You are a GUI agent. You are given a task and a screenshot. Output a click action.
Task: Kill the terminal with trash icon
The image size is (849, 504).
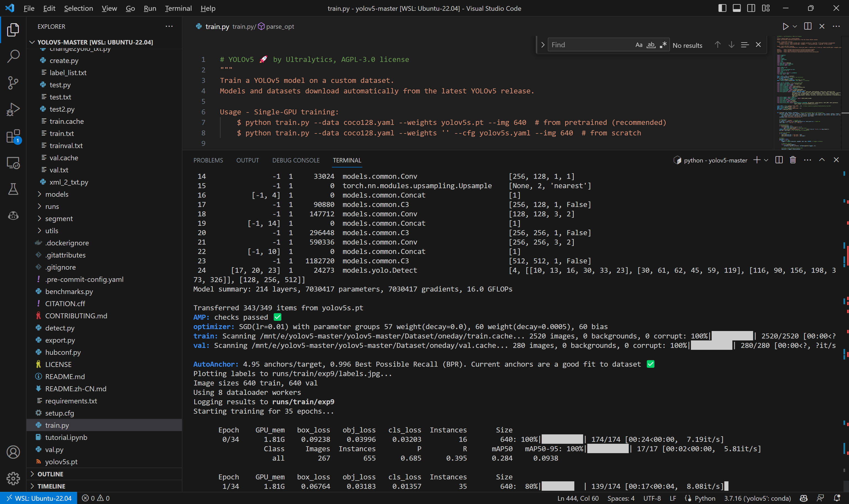tap(793, 160)
